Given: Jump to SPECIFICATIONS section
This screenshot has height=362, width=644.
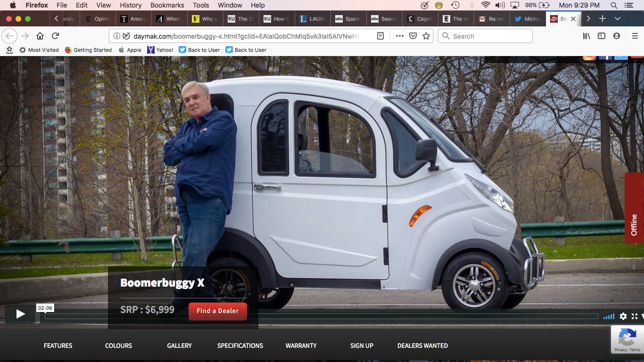Looking at the screenshot, I should (x=240, y=346).
